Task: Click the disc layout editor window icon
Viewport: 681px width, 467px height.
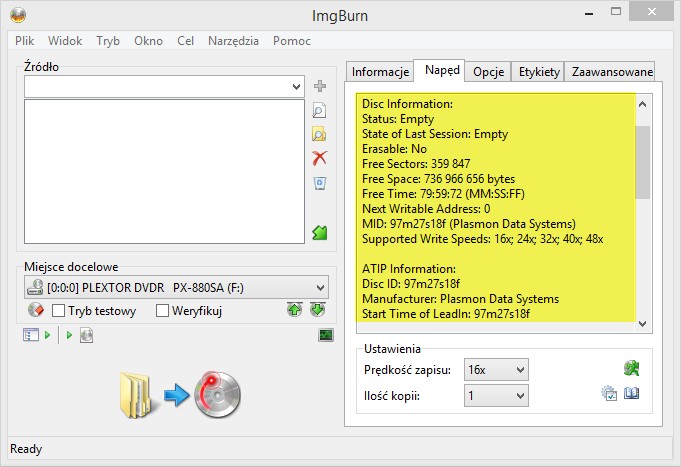Action: click(x=30, y=335)
